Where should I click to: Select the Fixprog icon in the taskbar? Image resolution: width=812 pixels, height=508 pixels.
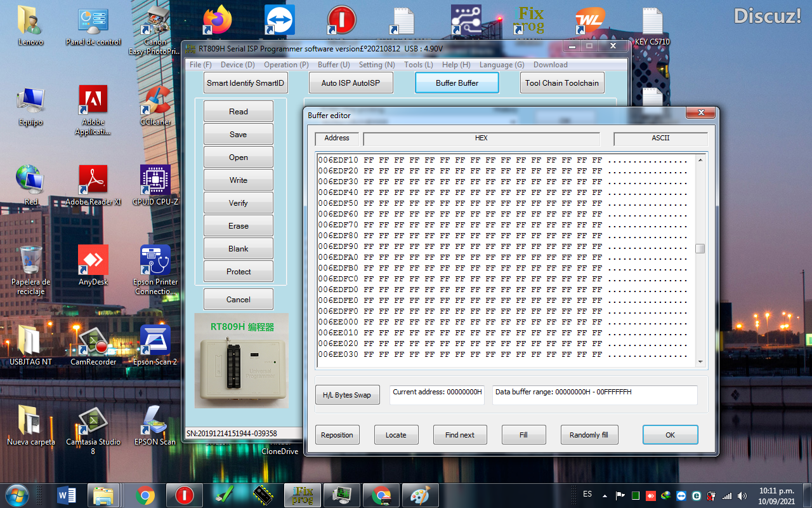[302, 495]
